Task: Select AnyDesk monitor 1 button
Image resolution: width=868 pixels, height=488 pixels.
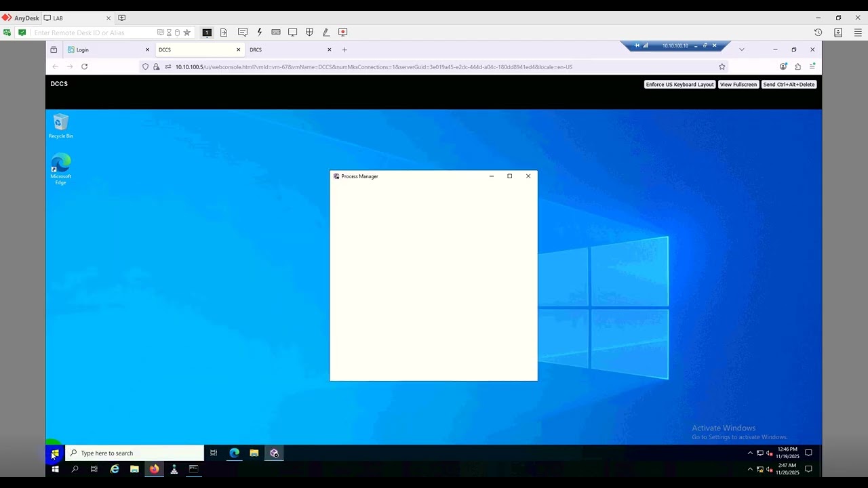Action: click(x=207, y=32)
